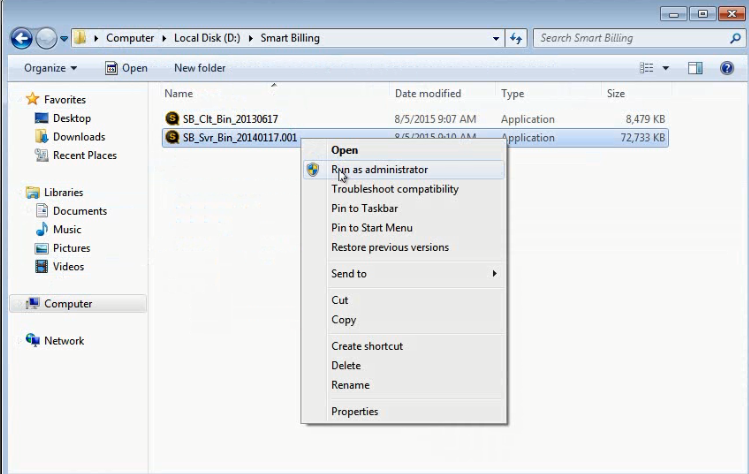Expand the address bar history dropdown
Viewport: 749px width, 474px height.
coord(496,38)
